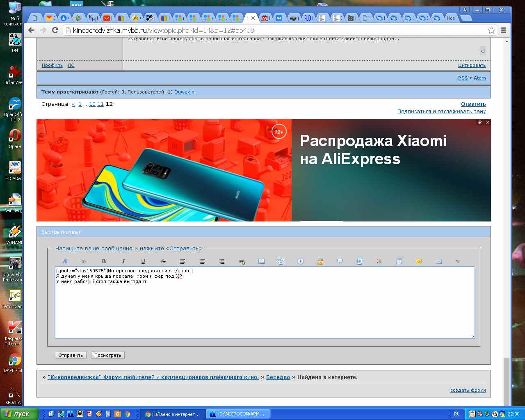This screenshot has width=525, height=420.
Task: Insert a quote using the speech bubble icon
Action: tap(340, 261)
